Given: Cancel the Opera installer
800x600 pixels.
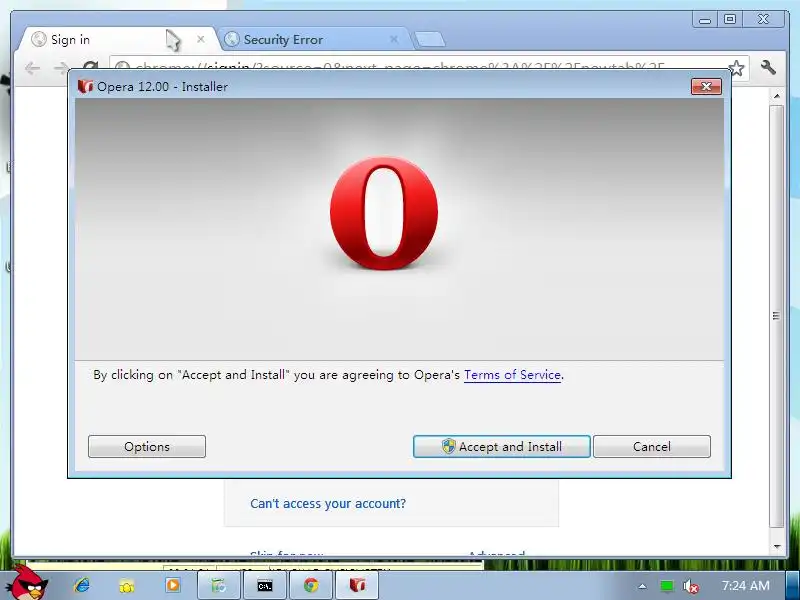Looking at the screenshot, I should point(652,446).
